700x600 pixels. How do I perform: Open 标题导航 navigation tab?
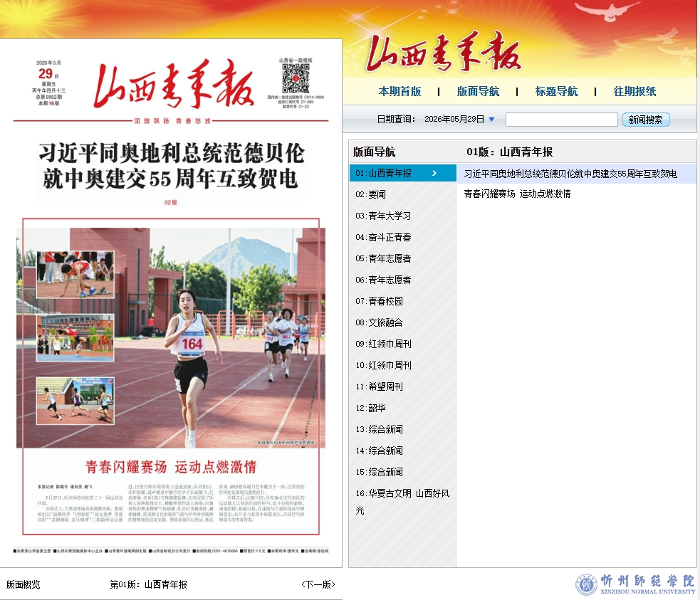click(x=556, y=91)
